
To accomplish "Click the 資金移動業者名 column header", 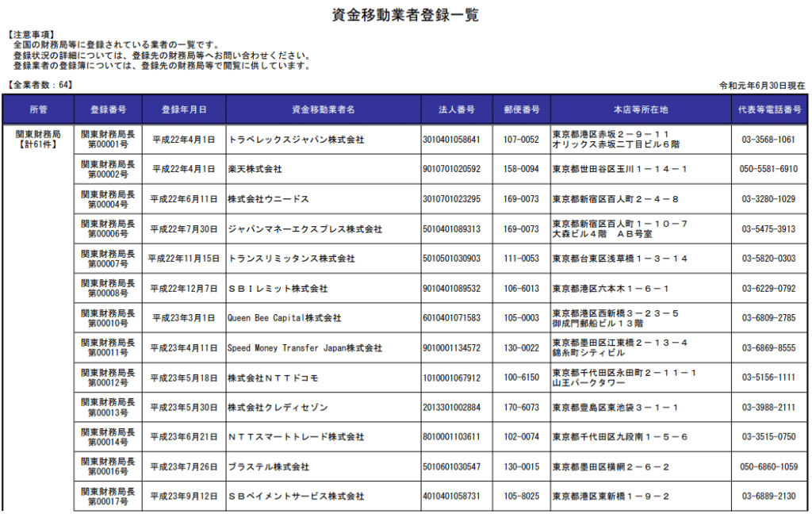I will coord(324,109).
